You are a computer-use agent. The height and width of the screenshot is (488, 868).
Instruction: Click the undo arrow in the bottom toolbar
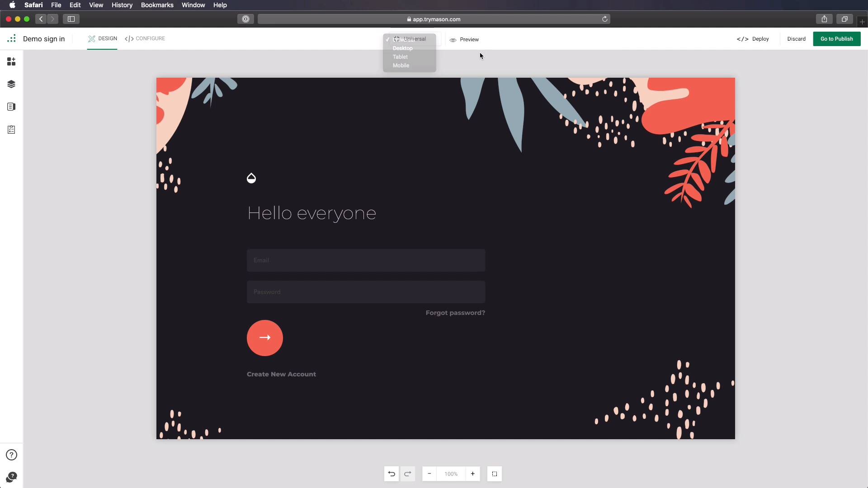point(391,474)
